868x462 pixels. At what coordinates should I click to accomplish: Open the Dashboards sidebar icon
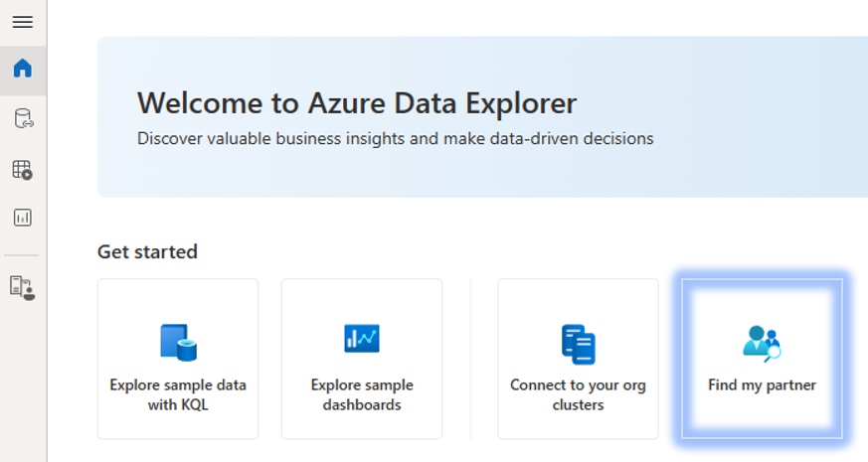point(22,218)
